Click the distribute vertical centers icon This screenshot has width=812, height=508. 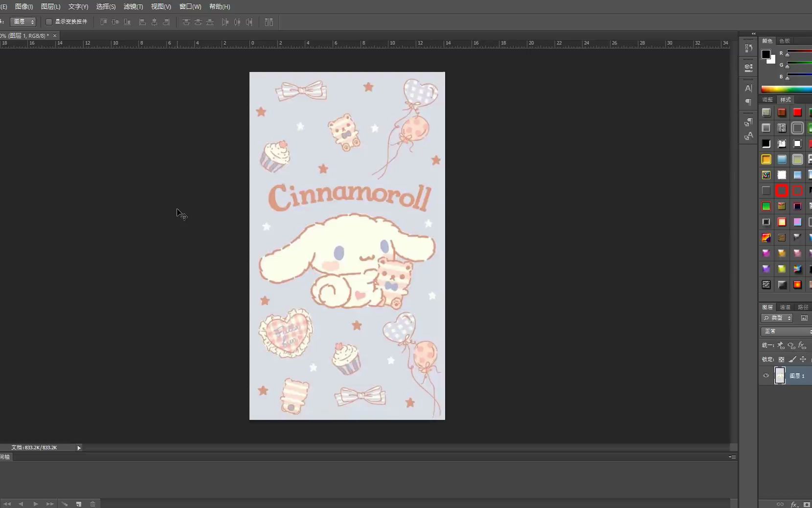[x=198, y=22]
